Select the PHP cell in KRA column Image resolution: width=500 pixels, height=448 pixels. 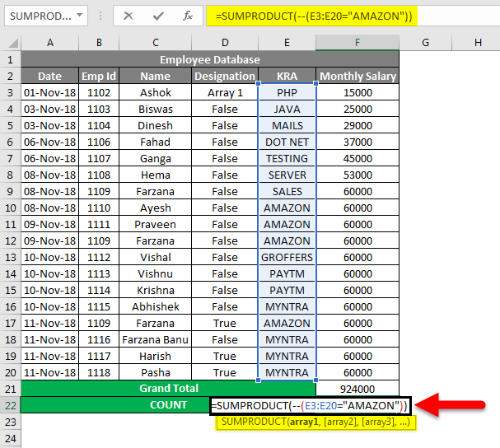(x=287, y=93)
